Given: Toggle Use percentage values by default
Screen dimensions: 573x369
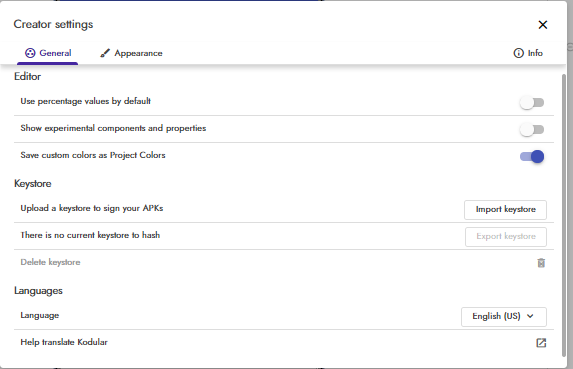Looking at the screenshot, I should click(532, 102).
